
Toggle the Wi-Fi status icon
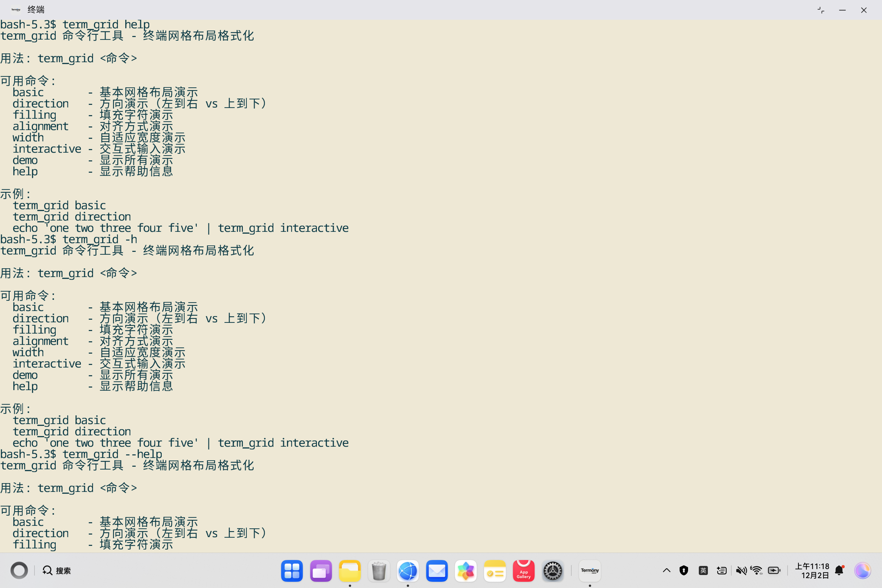click(x=757, y=571)
